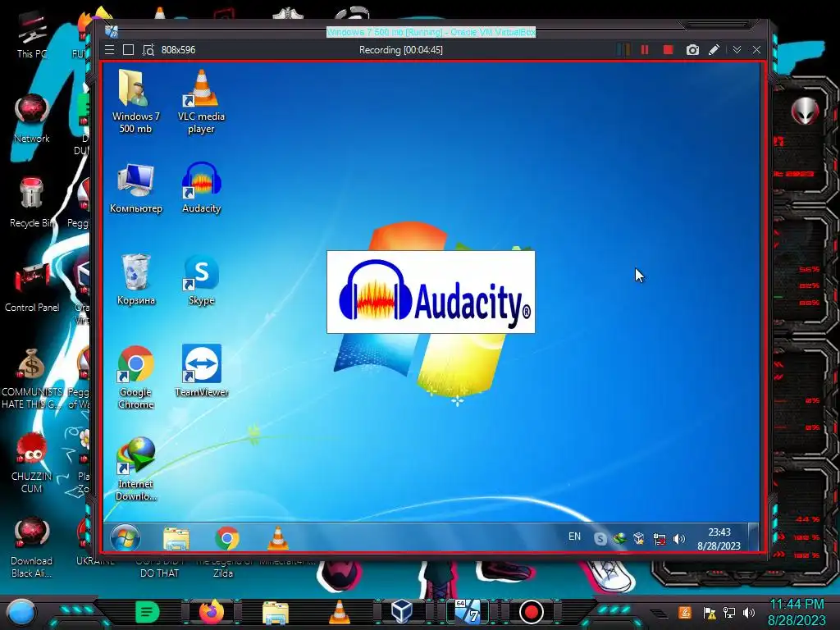Open the recorder hamburger menu
The height and width of the screenshot is (630, 840).
click(x=109, y=50)
